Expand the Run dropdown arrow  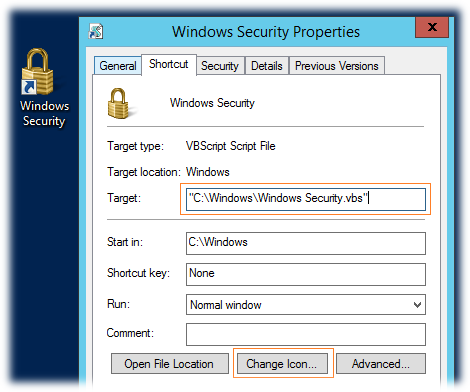tap(417, 305)
